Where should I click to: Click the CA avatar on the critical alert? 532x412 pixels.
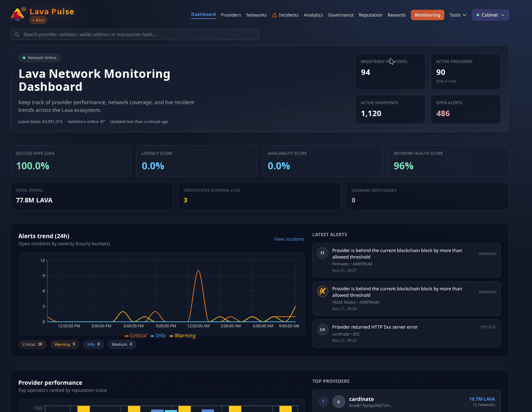pos(322,329)
